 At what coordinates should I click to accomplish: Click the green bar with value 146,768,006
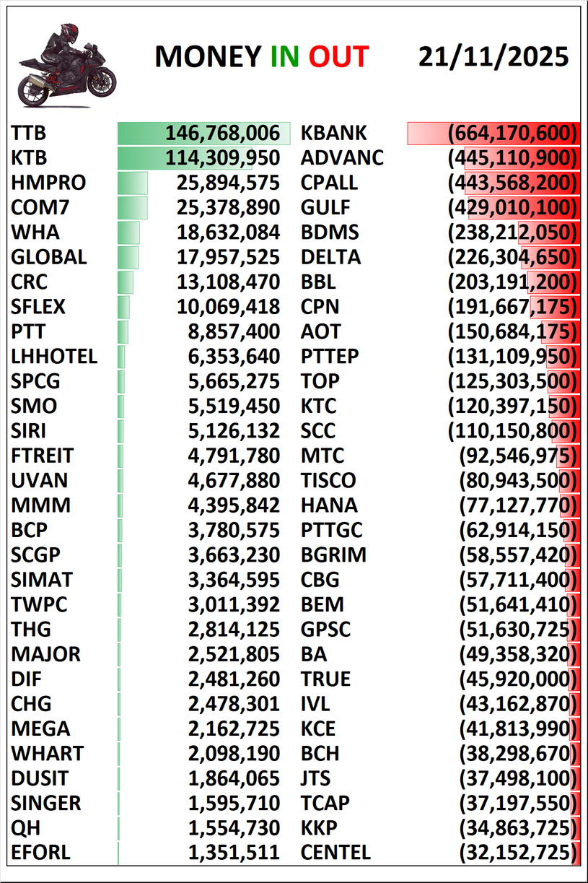[204, 134]
